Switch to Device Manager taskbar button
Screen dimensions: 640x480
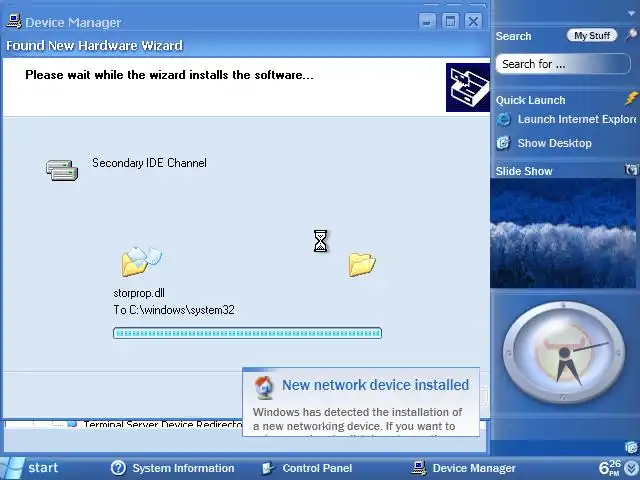coord(464,468)
